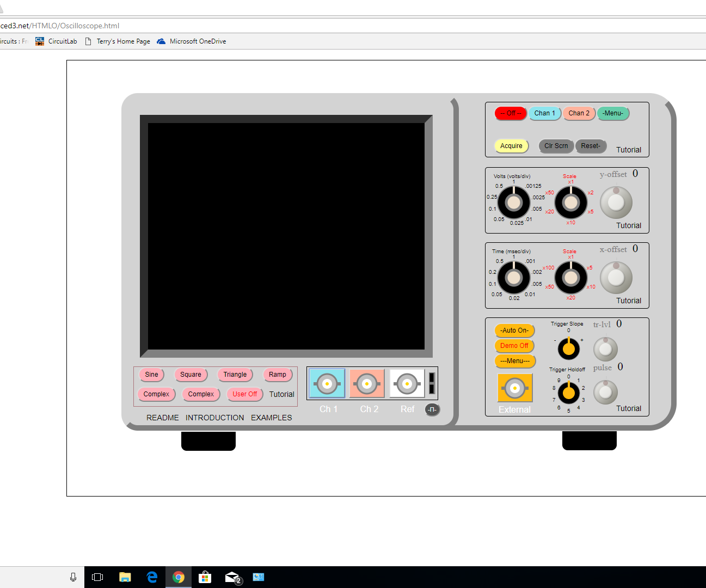Select the Chan 2 channel
706x588 pixels.
pos(579,113)
